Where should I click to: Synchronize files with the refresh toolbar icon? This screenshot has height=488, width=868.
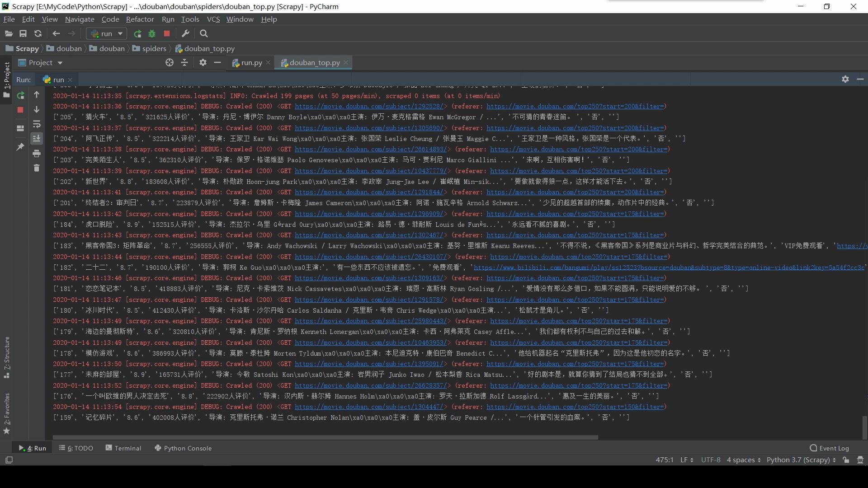pos(38,33)
